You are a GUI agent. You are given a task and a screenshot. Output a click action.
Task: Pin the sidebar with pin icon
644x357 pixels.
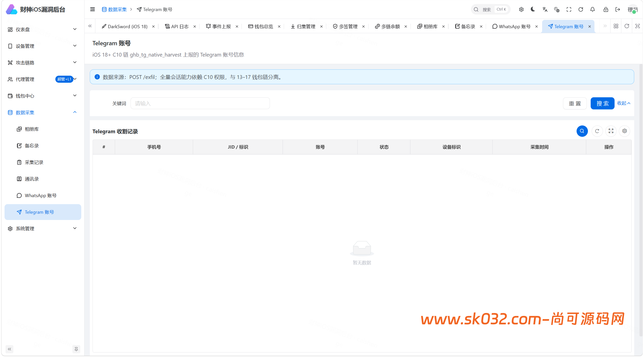click(76, 349)
